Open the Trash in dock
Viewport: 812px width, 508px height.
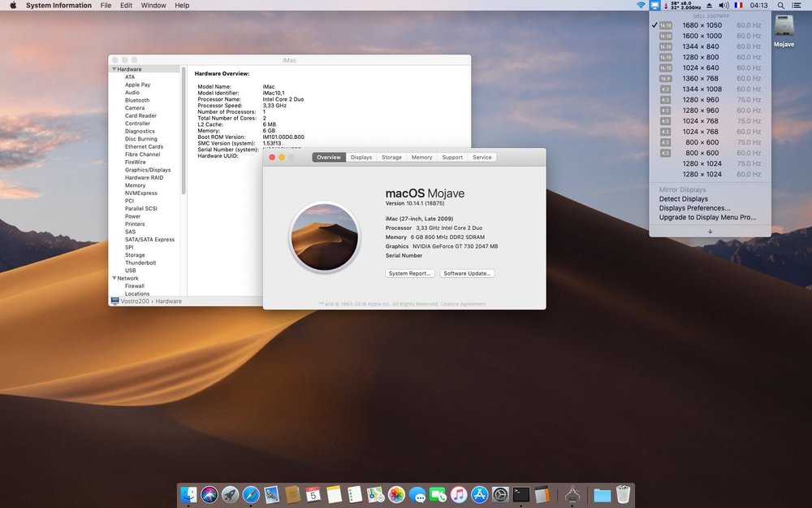[x=623, y=494]
